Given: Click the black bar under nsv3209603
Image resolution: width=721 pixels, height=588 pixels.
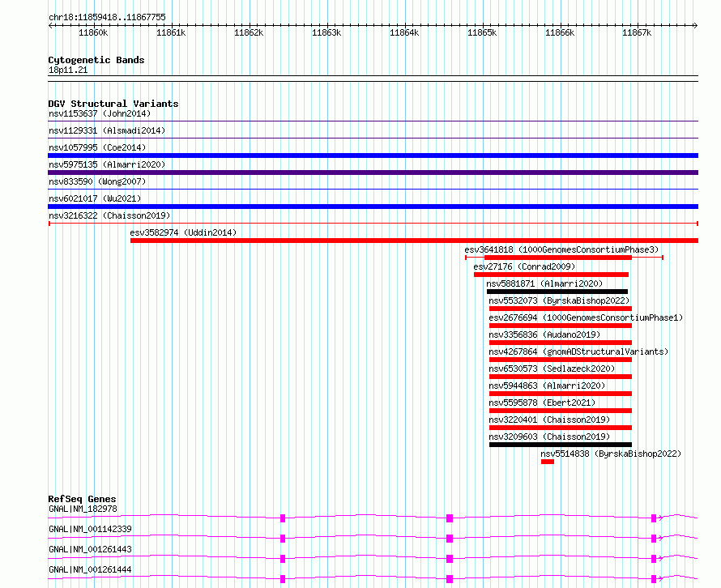Looking at the screenshot, I should coord(561,445).
